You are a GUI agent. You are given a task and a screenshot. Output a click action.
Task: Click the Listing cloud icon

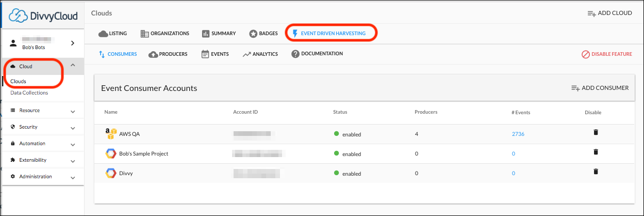pos(103,34)
